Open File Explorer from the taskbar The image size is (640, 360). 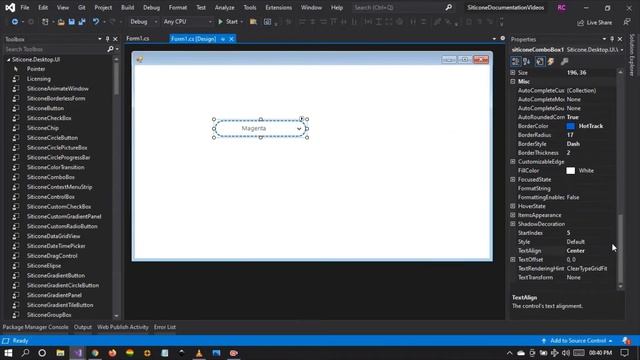point(60,353)
